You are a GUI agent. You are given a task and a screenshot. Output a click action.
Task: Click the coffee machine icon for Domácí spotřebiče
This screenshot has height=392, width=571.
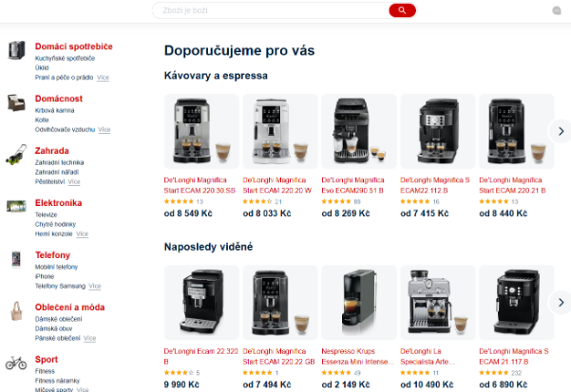(16, 50)
